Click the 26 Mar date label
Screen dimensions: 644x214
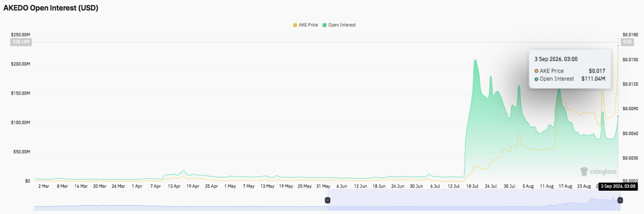118,186
